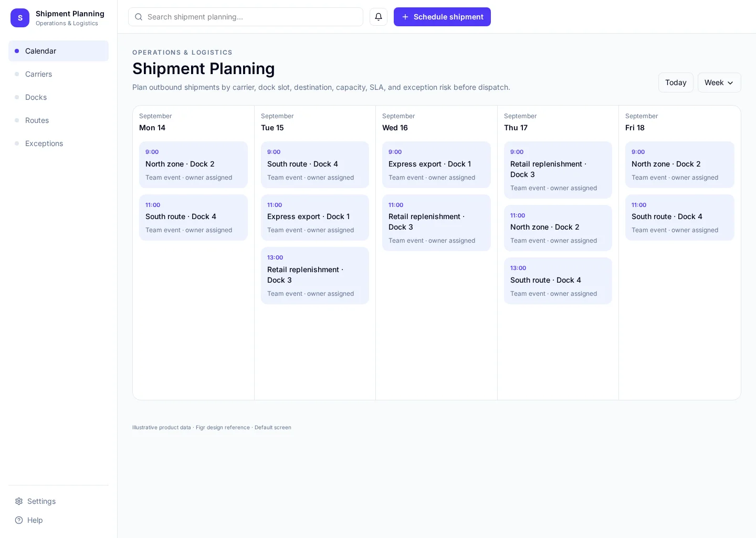The image size is (756, 538).
Task: Click the Shipment Planning app logo
Action: (20, 18)
